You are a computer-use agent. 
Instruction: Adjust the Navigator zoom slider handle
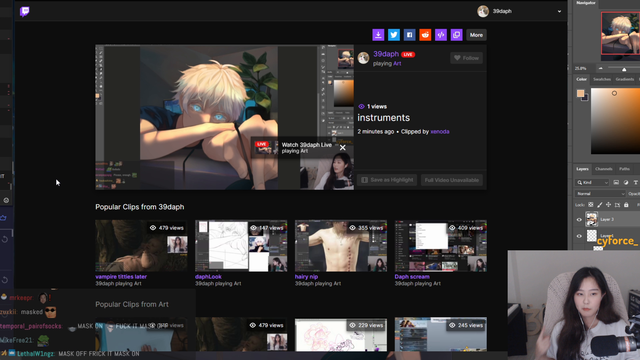pos(624,69)
